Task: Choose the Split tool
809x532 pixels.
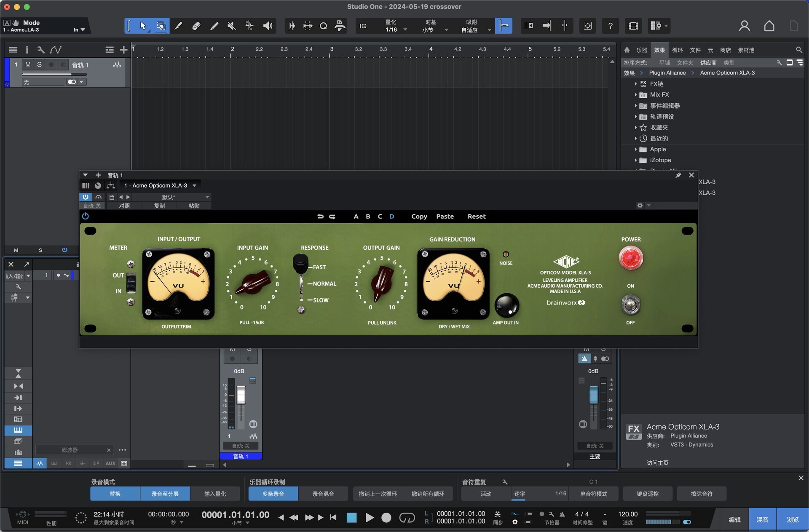Action: click(178, 26)
